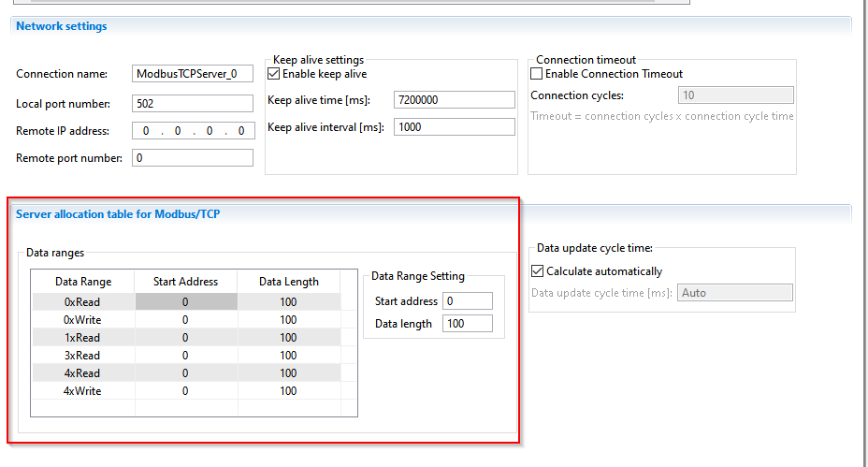Click Data Length cell of 1xRead row
This screenshot has height=467, width=868.
point(289,337)
